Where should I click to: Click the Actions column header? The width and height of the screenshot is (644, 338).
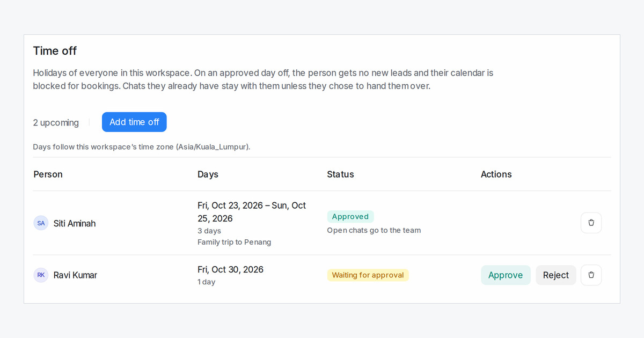[496, 174]
